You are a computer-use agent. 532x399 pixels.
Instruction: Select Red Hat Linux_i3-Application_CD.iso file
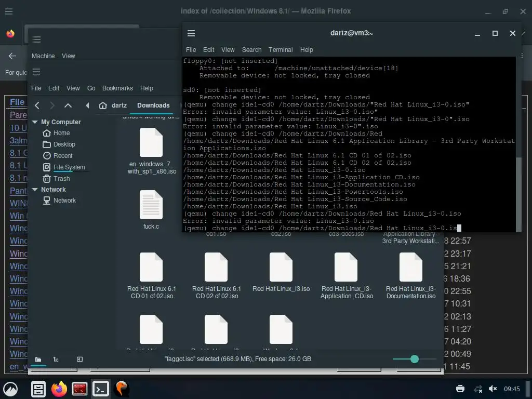(347, 275)
